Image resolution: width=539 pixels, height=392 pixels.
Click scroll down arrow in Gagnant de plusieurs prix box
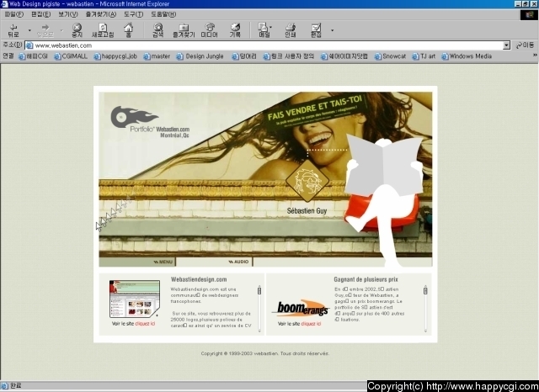pyautogui.click(x=425, y=331)
